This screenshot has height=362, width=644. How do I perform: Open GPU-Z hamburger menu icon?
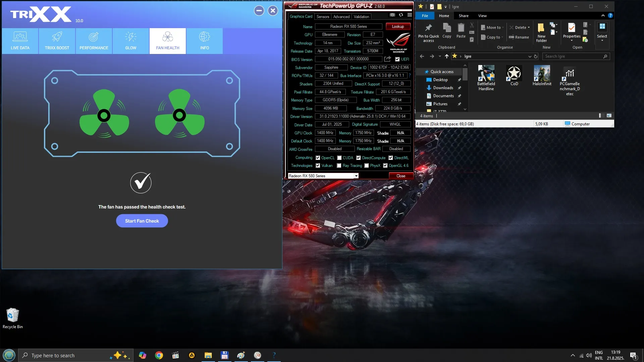[410, 15]
